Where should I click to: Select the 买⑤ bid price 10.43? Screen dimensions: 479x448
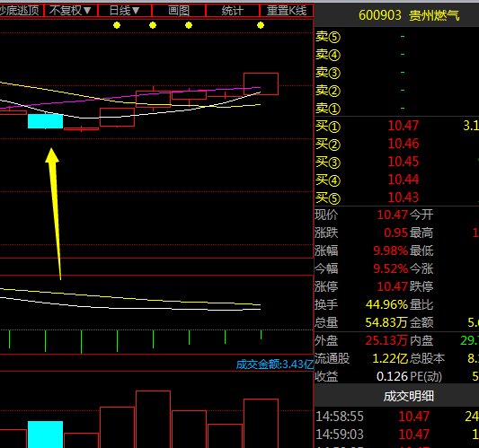pyautogui.click(x=403, y=198)
